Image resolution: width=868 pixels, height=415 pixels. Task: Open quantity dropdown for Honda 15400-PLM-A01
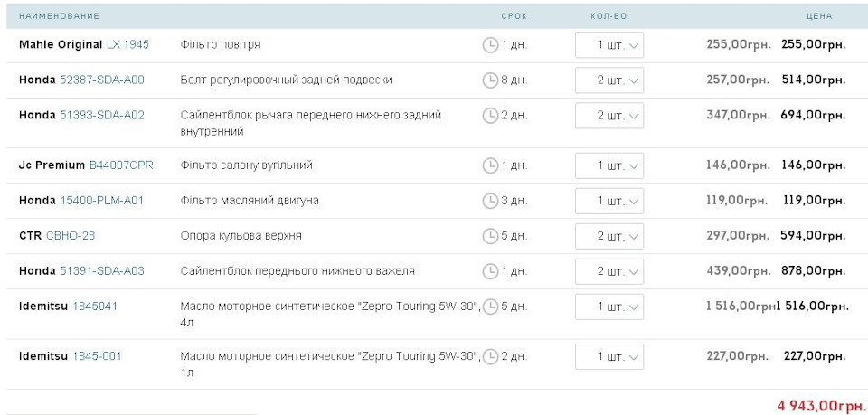(x=609, y=201)
